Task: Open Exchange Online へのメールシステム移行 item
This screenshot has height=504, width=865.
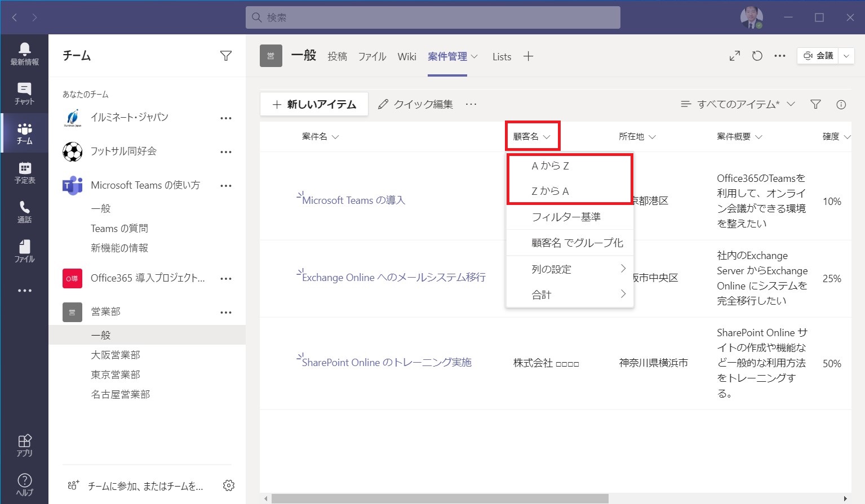Action: (x=393, y=277)
